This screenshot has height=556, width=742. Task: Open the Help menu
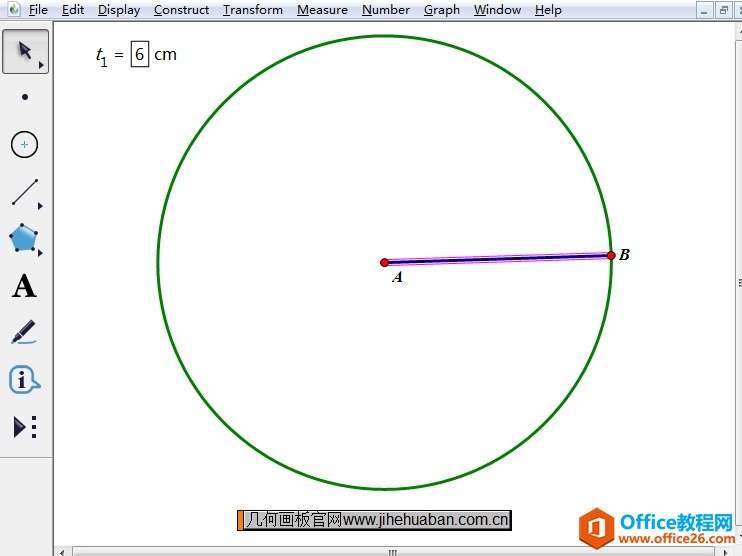pos(548,10)
